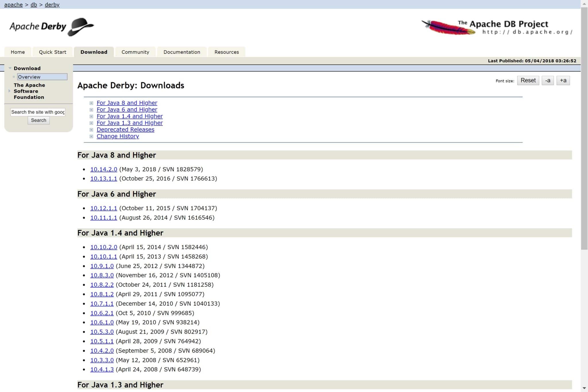The width and height of the screenshot is (588, 392).
Task: Click the bullet icon beside 'Deprecated Releases'
Action: point(91,130)
